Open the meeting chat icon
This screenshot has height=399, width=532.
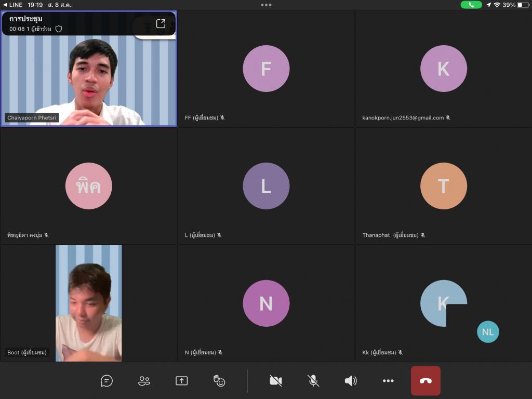point(107,381)
